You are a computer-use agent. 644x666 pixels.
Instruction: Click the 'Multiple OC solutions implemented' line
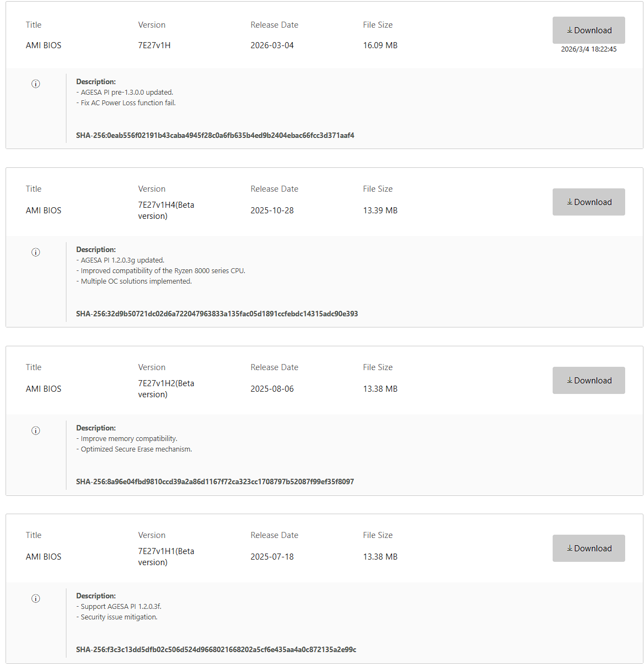134,281
